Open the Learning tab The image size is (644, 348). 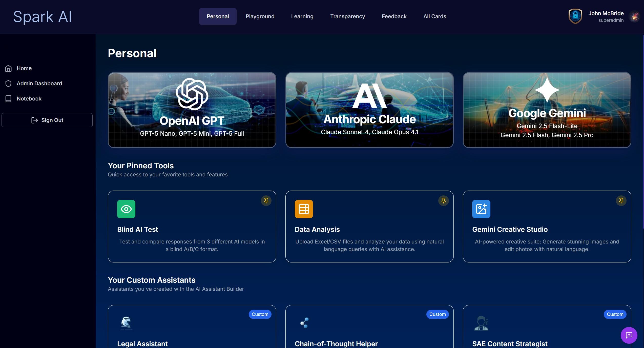coord(302,16)
